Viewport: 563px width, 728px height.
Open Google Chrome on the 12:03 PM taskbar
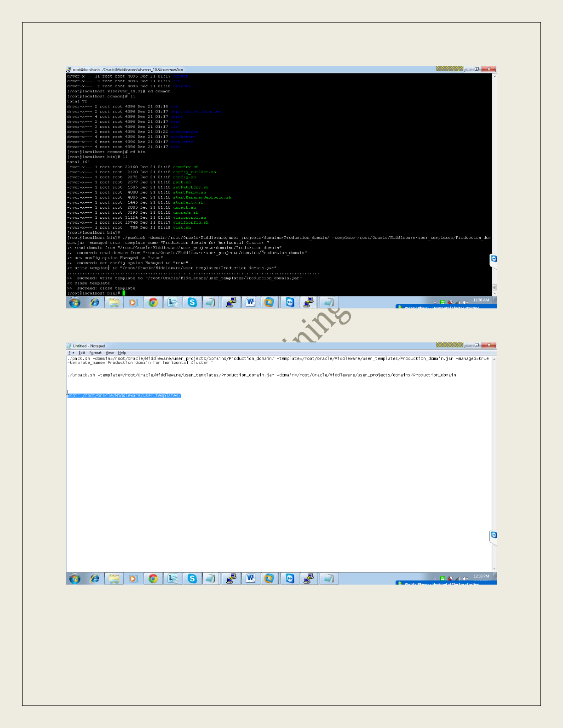pos(153,578)
